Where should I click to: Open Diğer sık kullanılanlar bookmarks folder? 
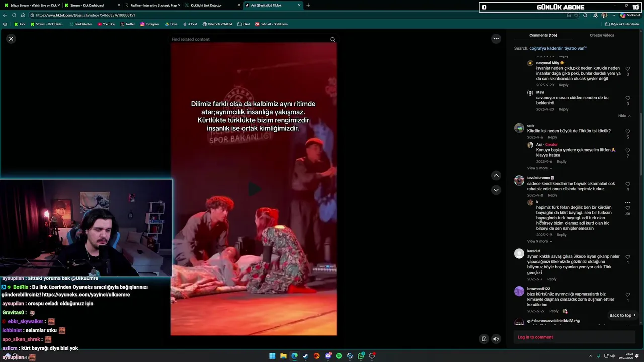point(622,24)
